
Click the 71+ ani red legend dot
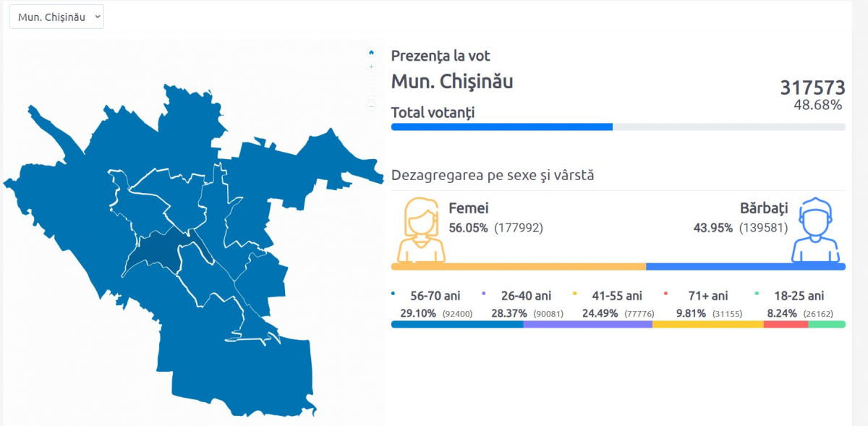point(665,294)
